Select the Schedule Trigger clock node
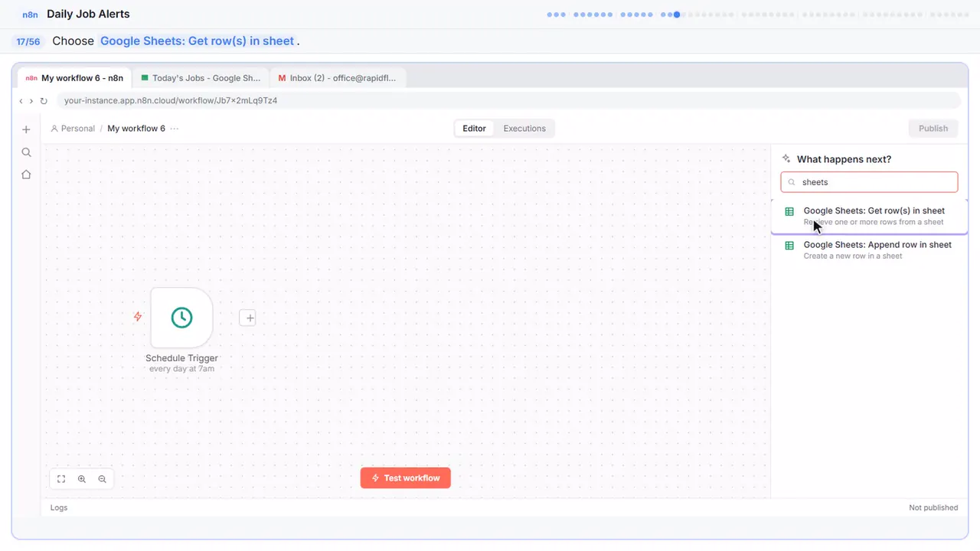Screen dimensions: 980x551 coord(181,318)
